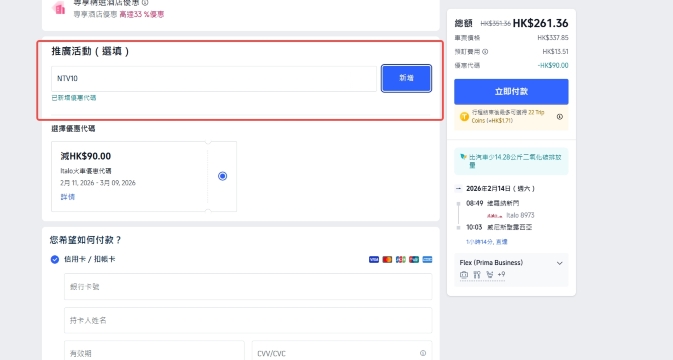Click the 10:03 arrival time
Image resolution: width=673 pixels, height=360 pixels.
474,227
